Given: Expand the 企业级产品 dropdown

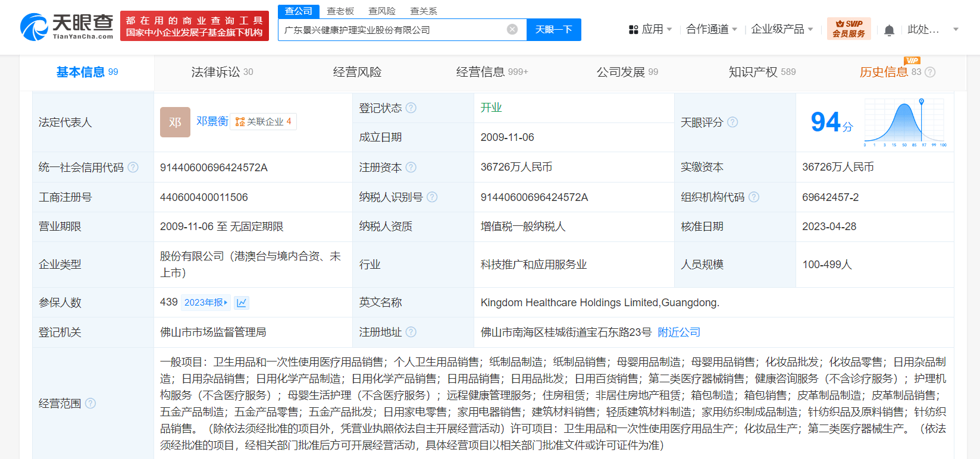Looking at the screenshot, I should click(x=782, y=29).
